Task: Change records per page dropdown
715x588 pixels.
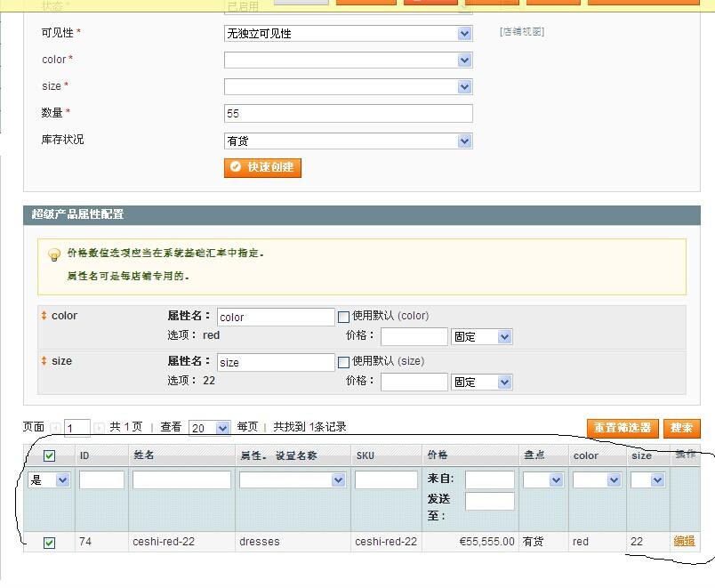Action: (210, 428)
